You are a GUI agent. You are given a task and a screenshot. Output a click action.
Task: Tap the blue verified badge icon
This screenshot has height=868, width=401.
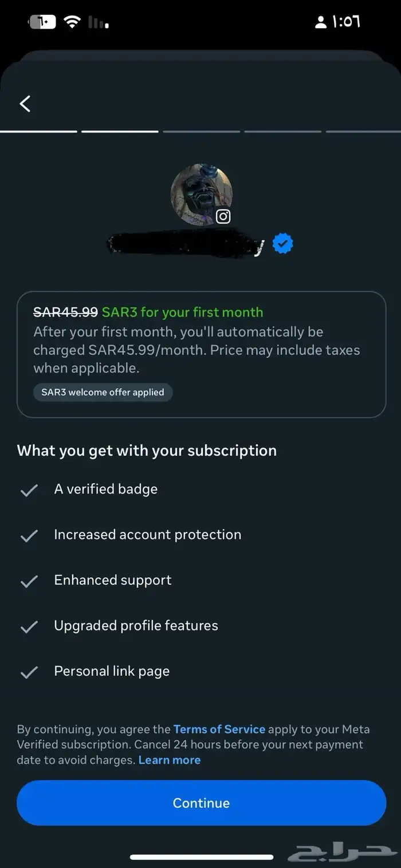click(x=282, y=244)
